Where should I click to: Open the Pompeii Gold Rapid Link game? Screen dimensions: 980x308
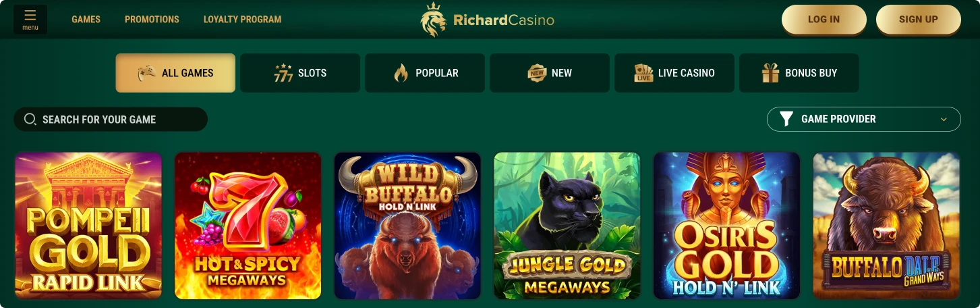pos(88,226)
